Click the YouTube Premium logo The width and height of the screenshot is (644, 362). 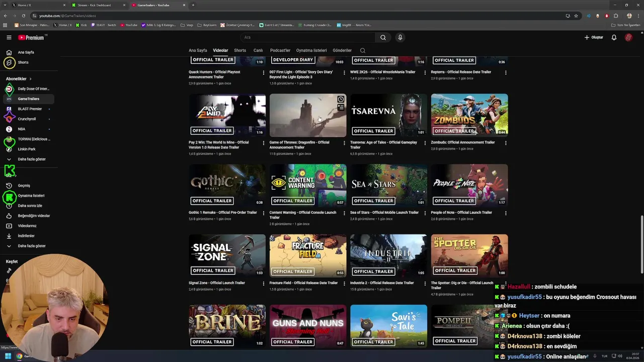pos(31,38)
